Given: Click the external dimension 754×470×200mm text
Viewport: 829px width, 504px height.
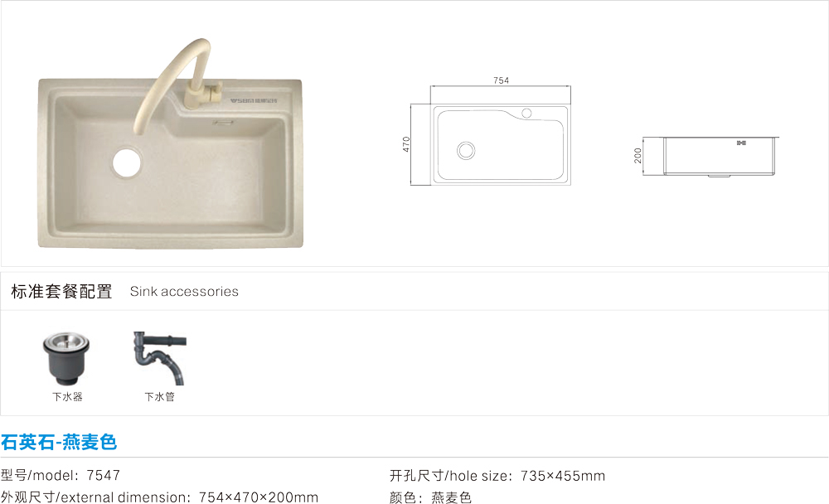Looking at the screenshot, I should [x=160, y=497].
